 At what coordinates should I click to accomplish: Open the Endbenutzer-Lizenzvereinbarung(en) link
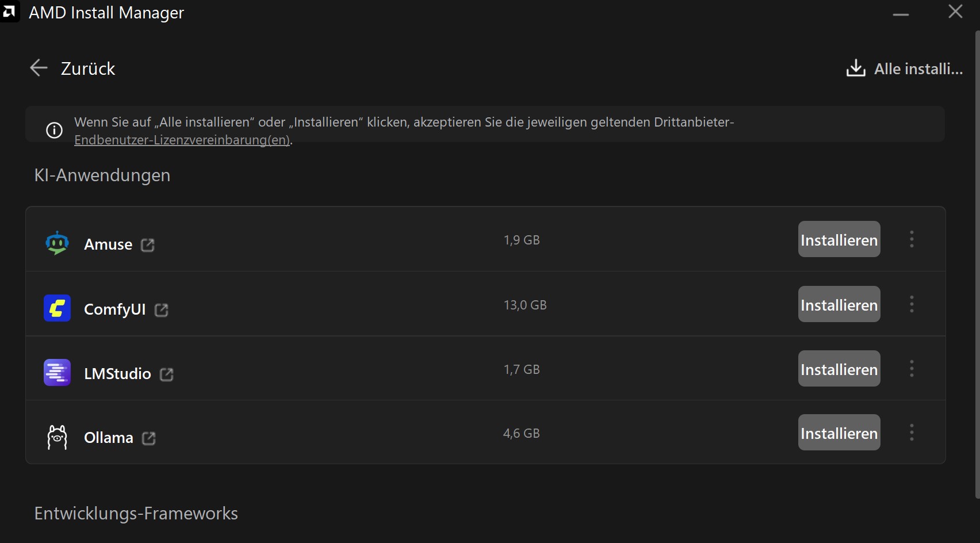point(182,140)
